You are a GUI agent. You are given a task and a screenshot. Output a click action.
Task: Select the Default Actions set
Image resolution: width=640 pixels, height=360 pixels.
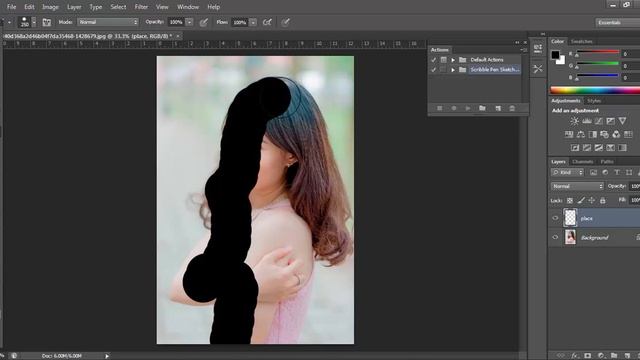(487, 60)
